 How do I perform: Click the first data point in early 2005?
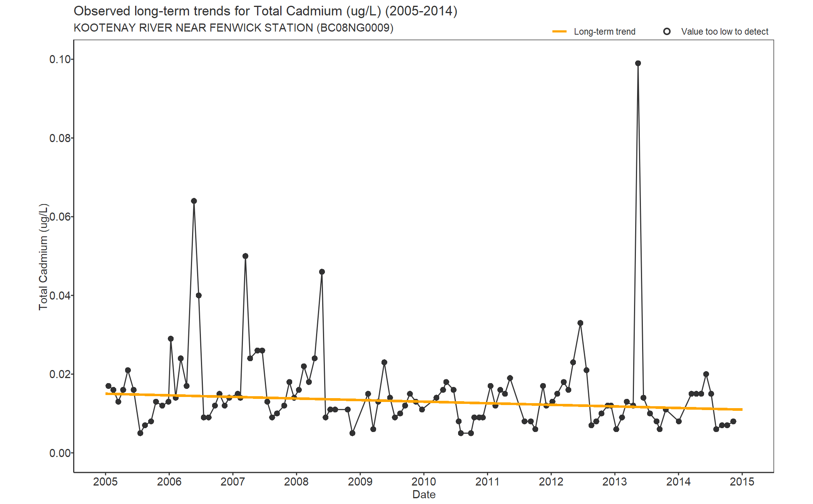click(108, 386)
